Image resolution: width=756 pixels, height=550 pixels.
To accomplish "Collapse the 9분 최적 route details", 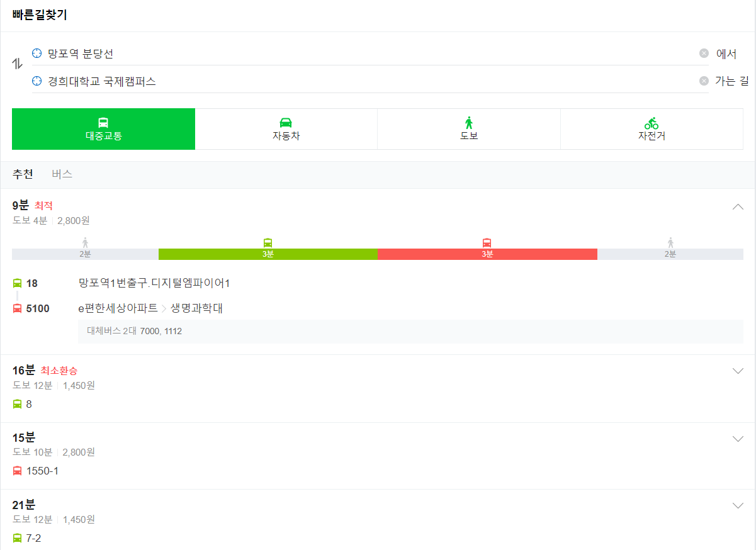I will (738, 207).
